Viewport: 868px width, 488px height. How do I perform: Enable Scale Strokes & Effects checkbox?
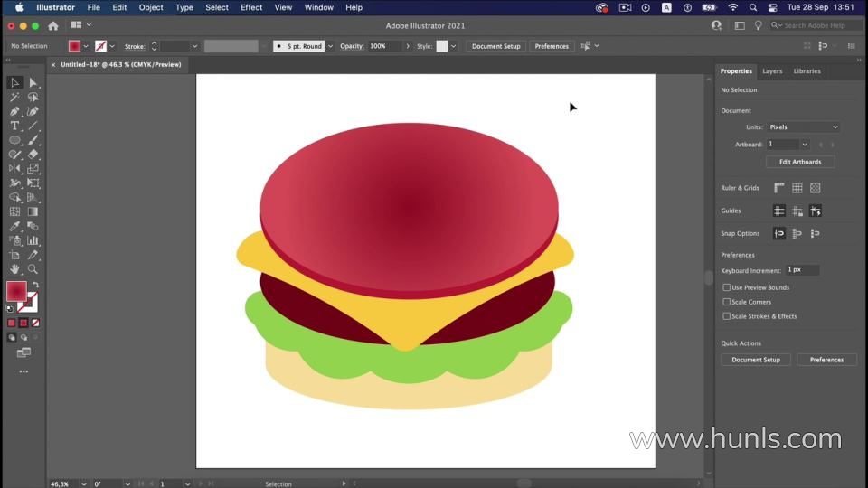point(726,316)
